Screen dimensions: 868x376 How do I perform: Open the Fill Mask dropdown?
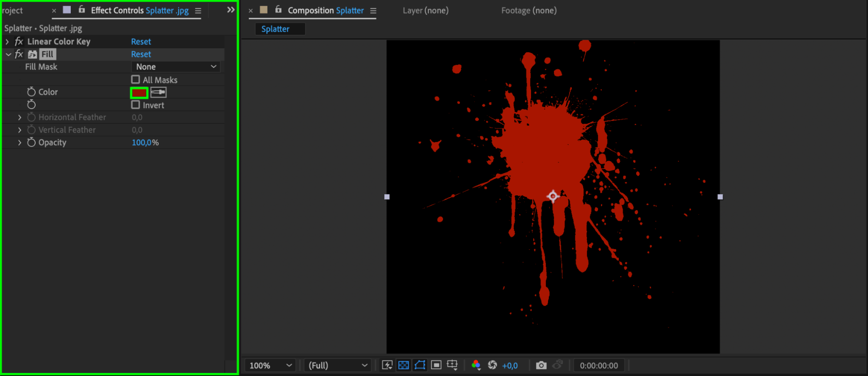coord(176,67)
